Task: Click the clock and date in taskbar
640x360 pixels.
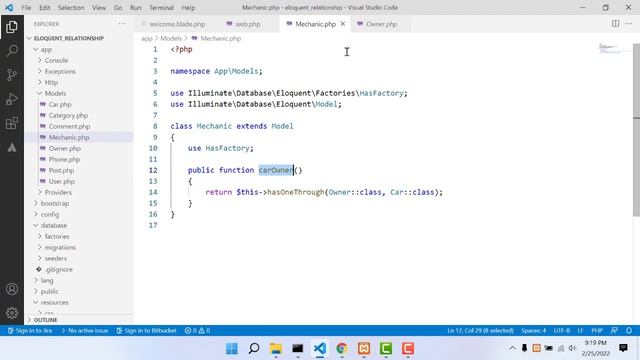Action: [596, 348]
